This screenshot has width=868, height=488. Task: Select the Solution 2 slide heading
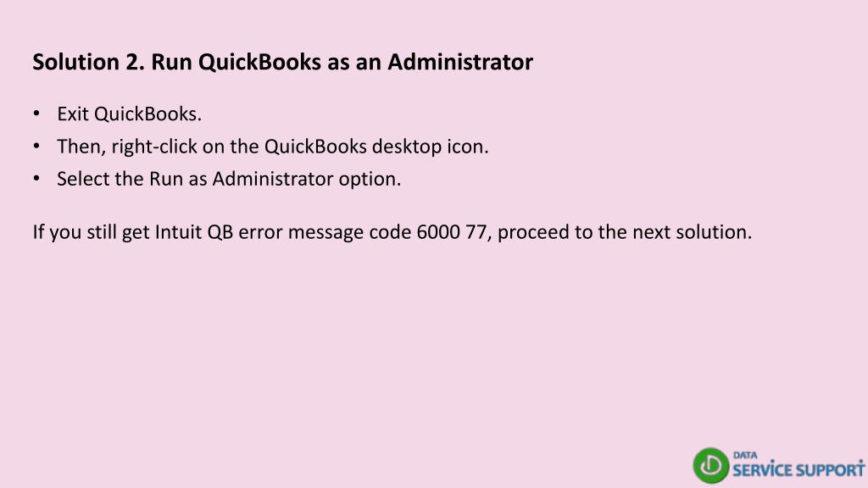point(282,61)
